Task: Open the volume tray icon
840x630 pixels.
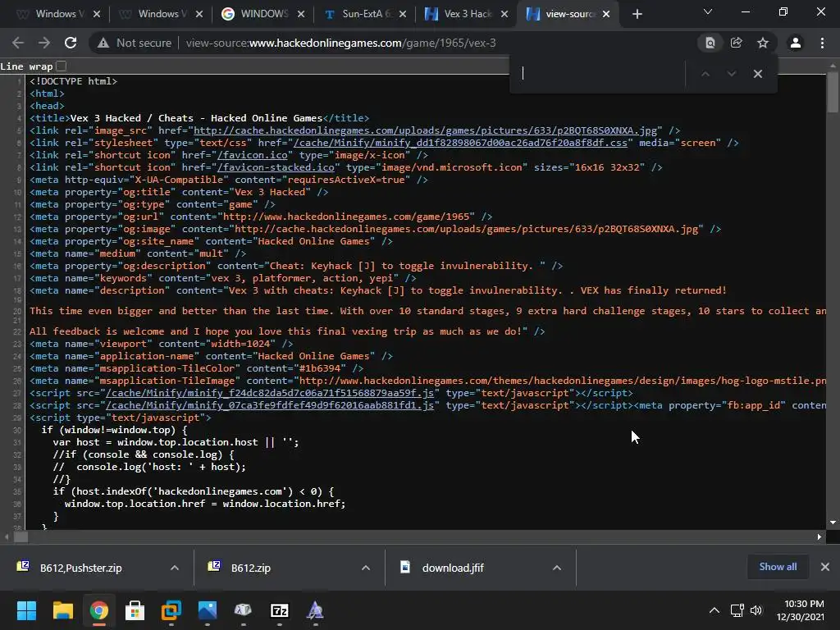Action: click(756, 610)
